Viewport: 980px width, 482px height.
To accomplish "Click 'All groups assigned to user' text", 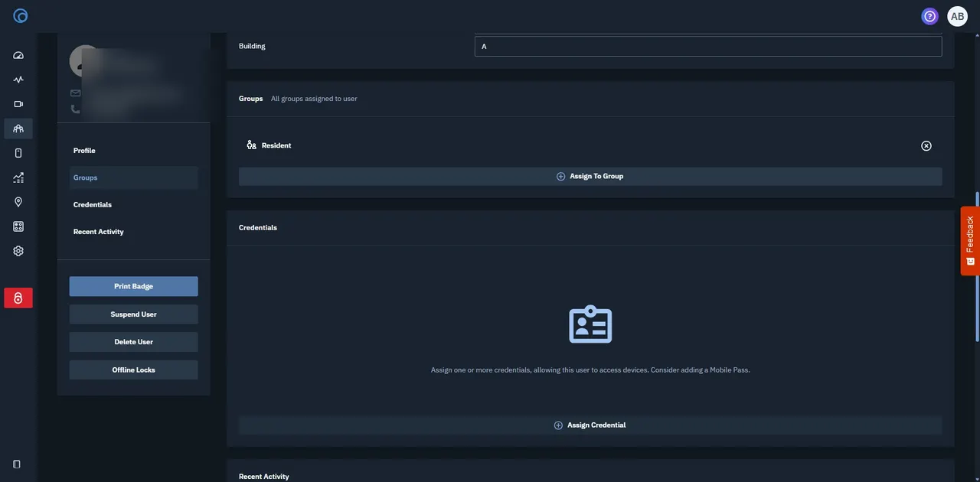I will (x=314, y=99).
